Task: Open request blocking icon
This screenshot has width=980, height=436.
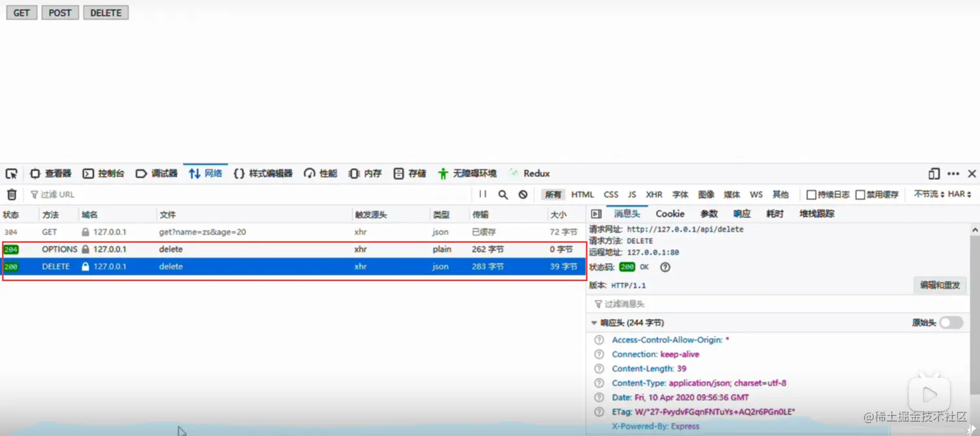Action: click(523, 195)
